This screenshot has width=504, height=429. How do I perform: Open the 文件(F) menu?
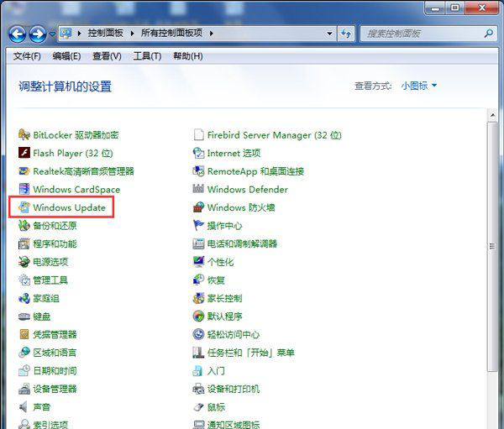[27, 56]
